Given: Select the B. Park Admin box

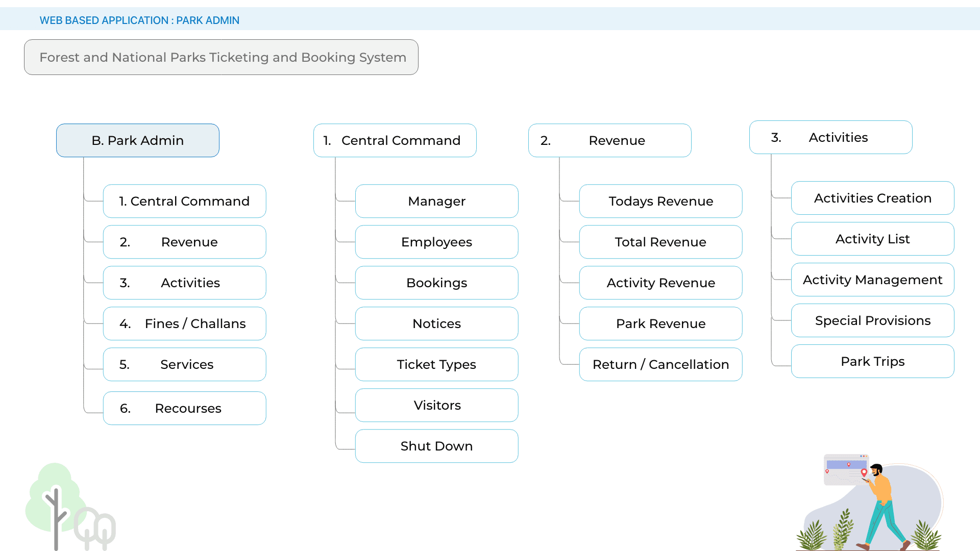Looking at the screenshot, I should (138, 140).
